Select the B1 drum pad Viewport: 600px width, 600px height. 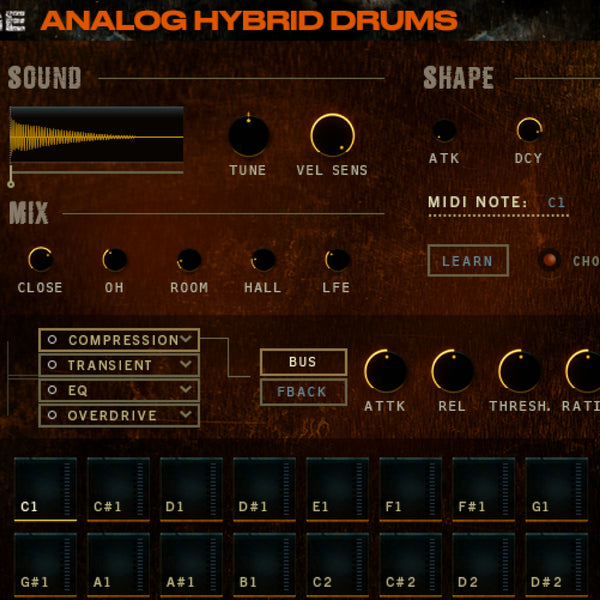(x=264, y=565)
